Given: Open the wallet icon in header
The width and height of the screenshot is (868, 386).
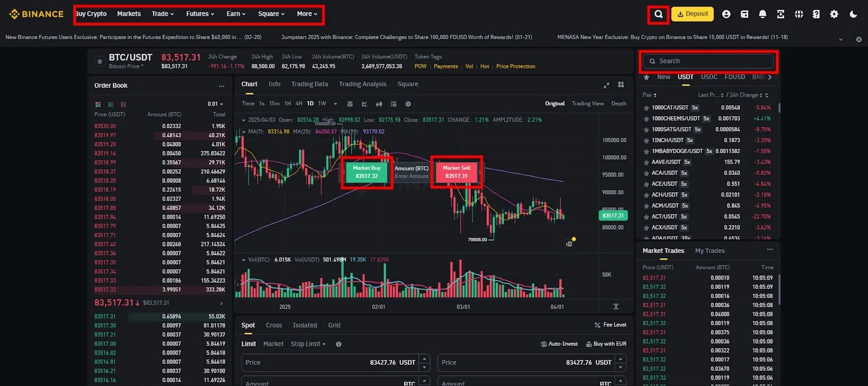Looking at the screenshot, I should tap(744, 14).
